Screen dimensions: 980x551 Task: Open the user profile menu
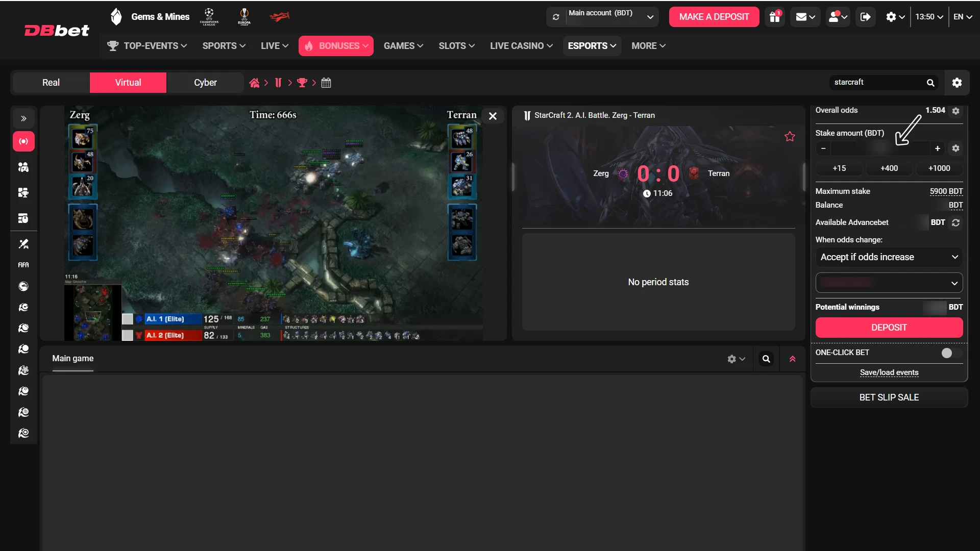pyautogui.click(x=838, y=17)
